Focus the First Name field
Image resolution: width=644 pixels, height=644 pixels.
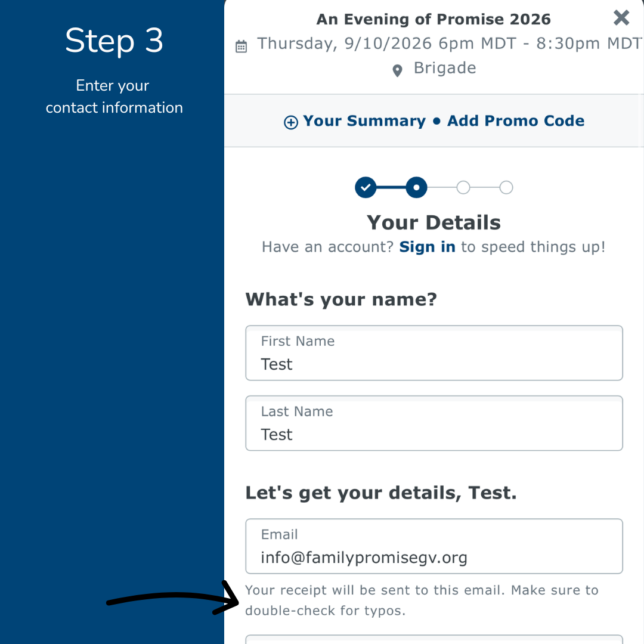(x=434, y=353)
